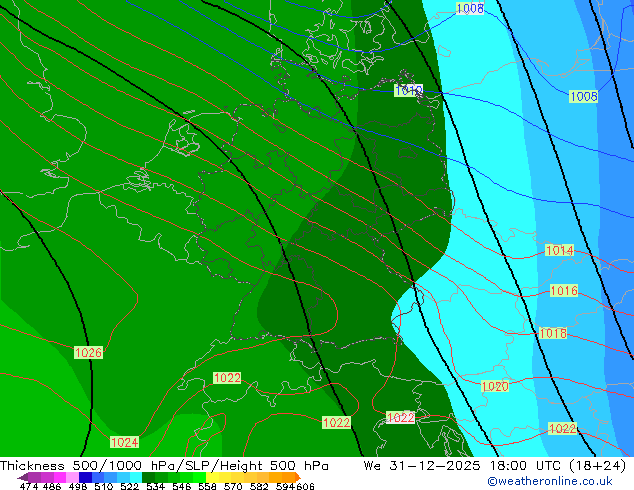Select the bright yellow legend swatch
Viewport: 634px width, 490px height.
[212, 477]
